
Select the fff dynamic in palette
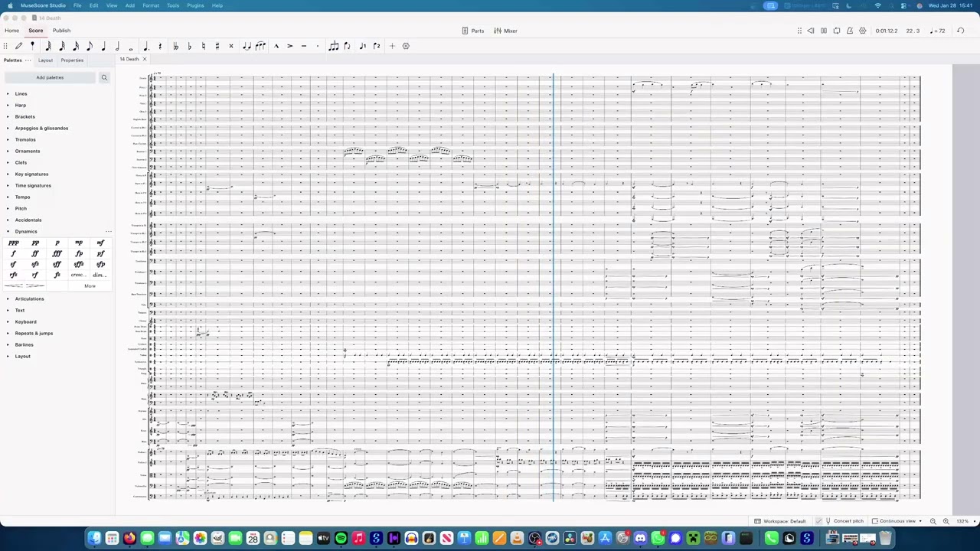57,253
